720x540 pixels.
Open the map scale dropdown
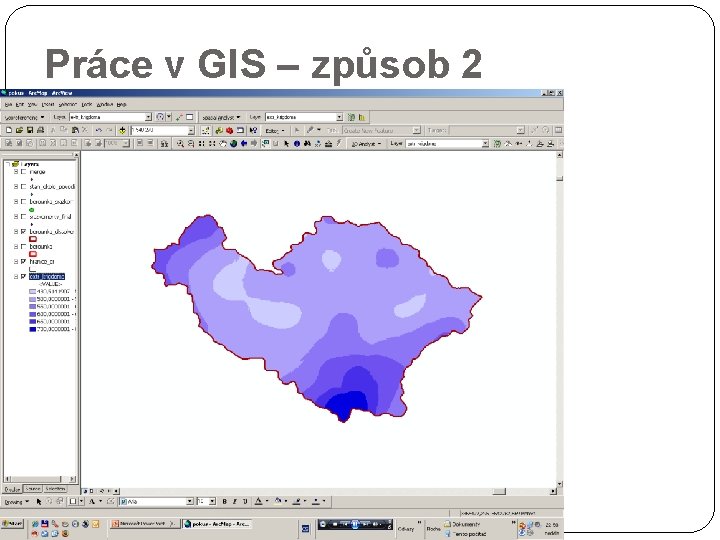(191, 130)
